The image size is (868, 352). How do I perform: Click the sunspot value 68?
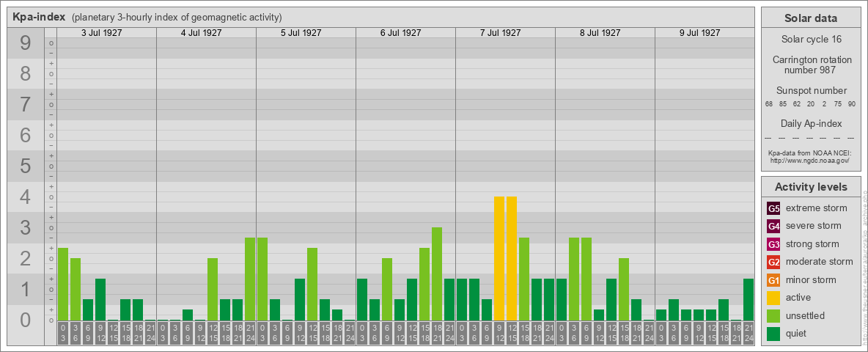(x=769, y=104)
